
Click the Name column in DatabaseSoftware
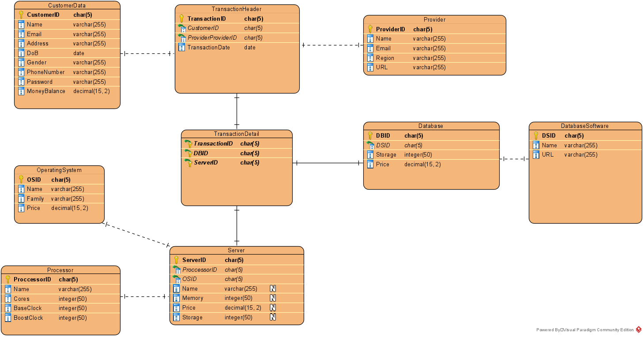585,145
